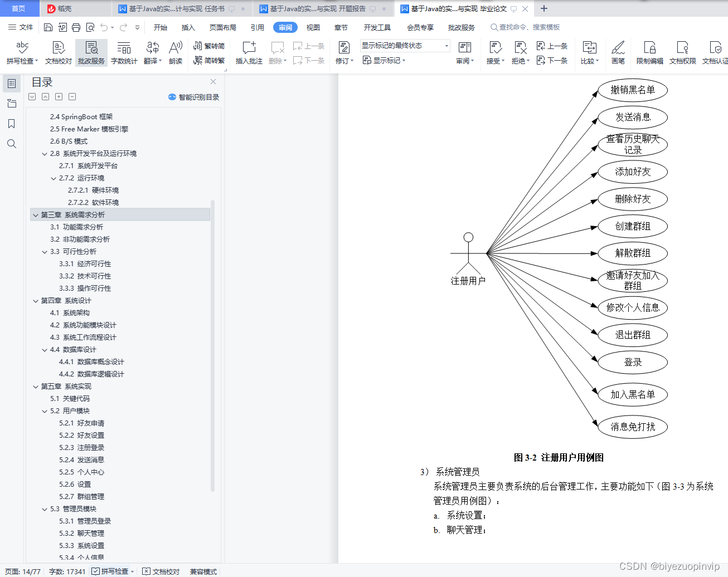Click collapse-all minus icon in outline header
This screenshot has height=577, width=728.
click(72, 97)
